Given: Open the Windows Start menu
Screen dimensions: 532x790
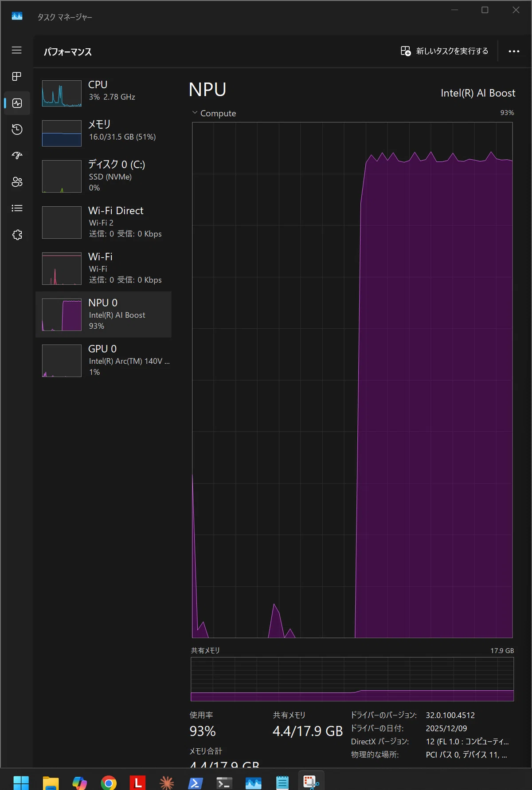Looking at the screenshot, I should [21, 783].
